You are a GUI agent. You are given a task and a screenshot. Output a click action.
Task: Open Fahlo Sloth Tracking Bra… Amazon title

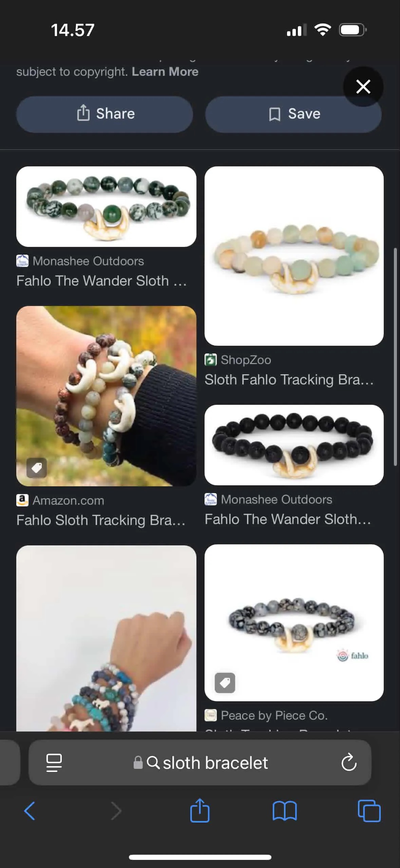point(101,520)
